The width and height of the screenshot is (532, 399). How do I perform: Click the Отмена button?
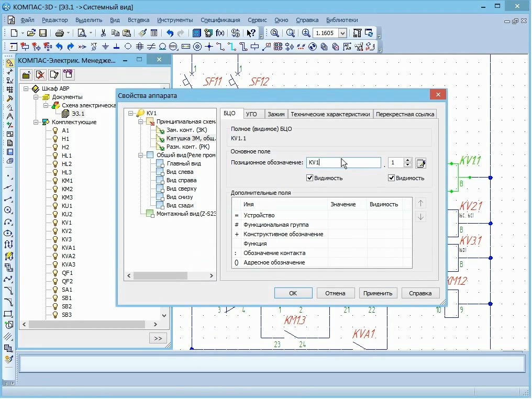pos(335,293)
